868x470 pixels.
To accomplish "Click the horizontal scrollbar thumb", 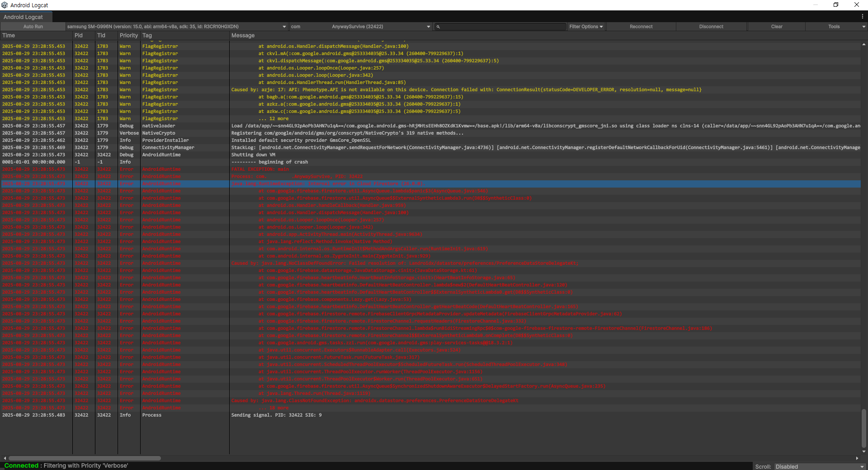I will pyautogui.click(x=85, y=458).
